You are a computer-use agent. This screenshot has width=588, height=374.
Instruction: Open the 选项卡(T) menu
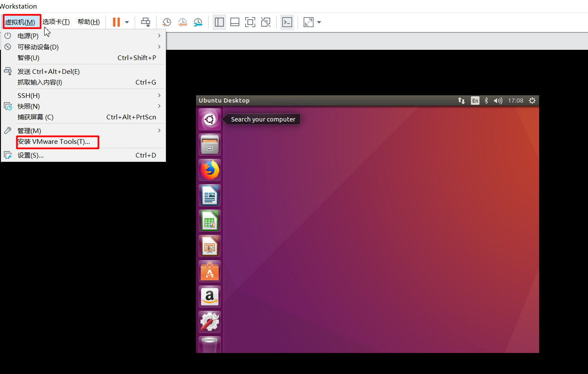point(56,21)
